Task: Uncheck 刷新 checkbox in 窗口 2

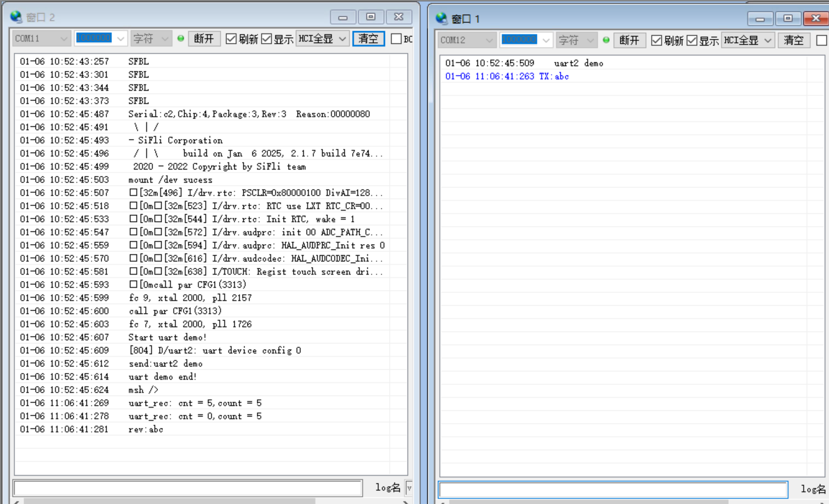Action: tap(231, 39)
